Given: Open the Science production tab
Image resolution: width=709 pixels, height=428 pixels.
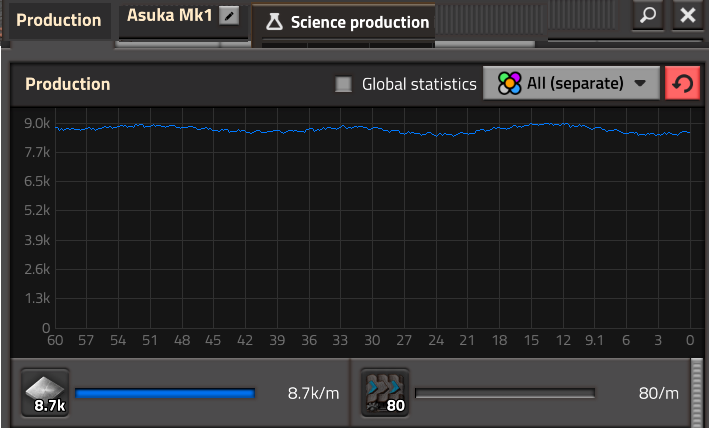Looking at the screenshot, I should coord(358,22).
